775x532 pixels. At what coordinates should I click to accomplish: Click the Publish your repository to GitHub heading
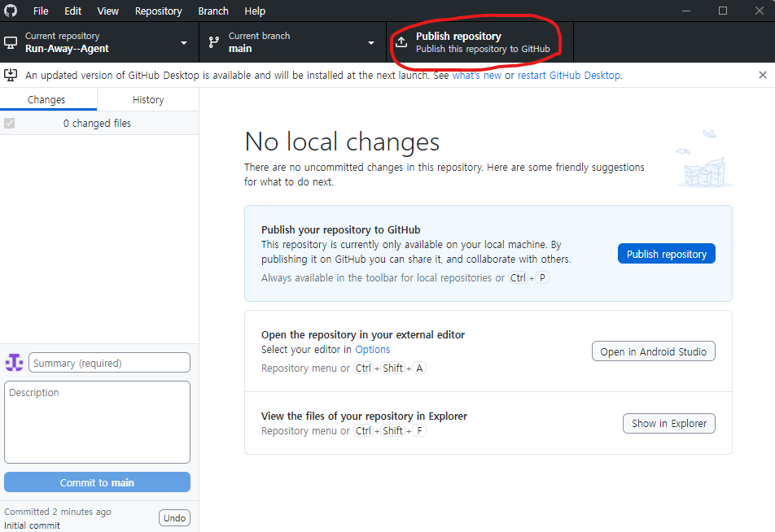pos(340,229)
